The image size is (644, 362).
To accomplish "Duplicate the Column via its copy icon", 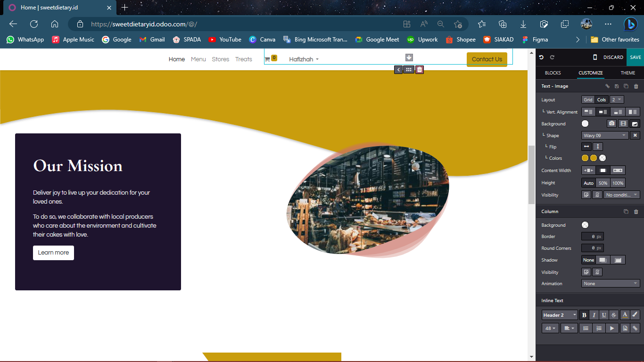I will click(x=626, y=212).
